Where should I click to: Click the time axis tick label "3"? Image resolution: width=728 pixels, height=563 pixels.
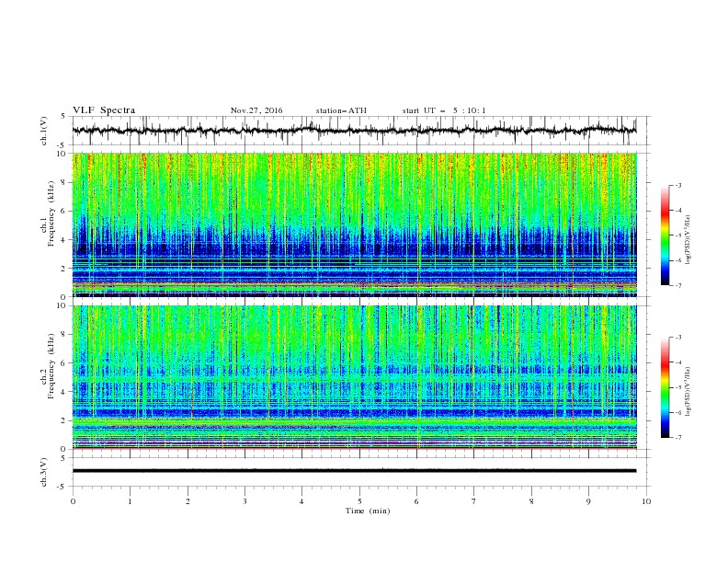245,501
